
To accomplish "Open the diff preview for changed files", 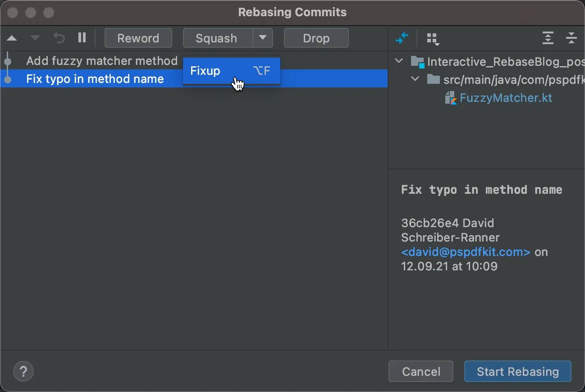I will (402, 38).
